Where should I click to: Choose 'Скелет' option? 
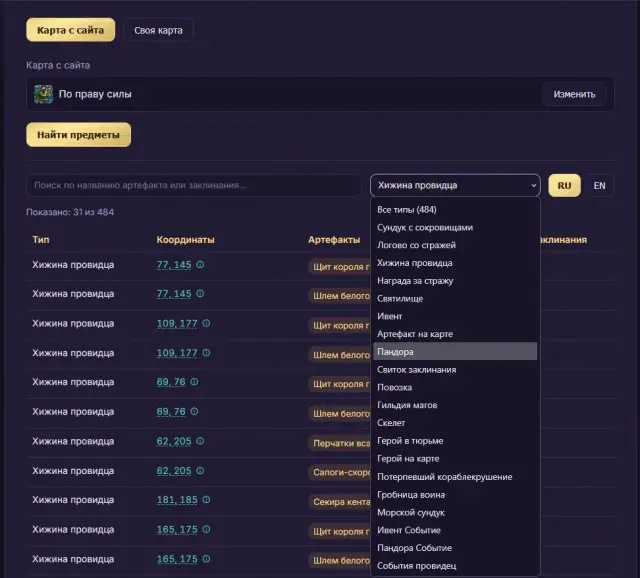pos(455,422)
